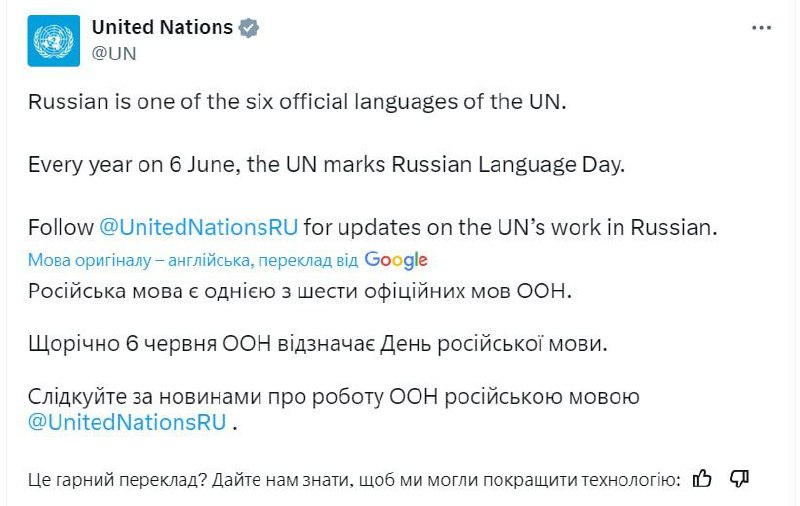Click the Google logo in translation credit
The image size is (800, 506).
396,260
